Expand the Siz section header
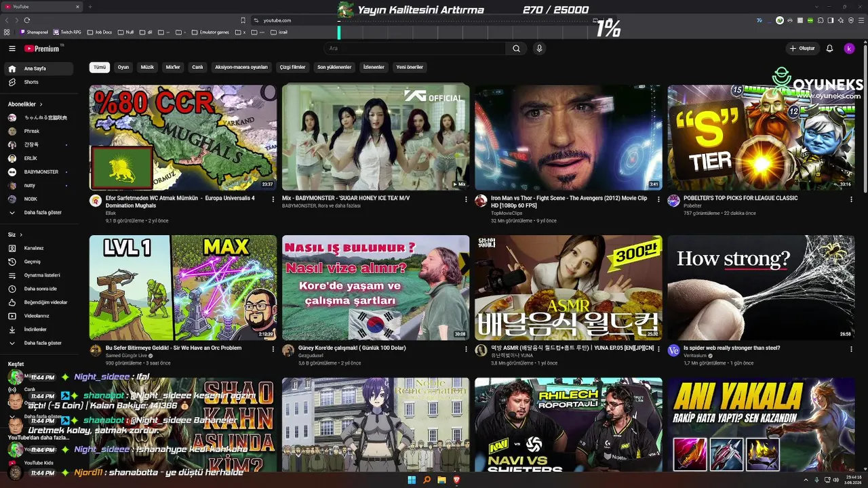 15,235
